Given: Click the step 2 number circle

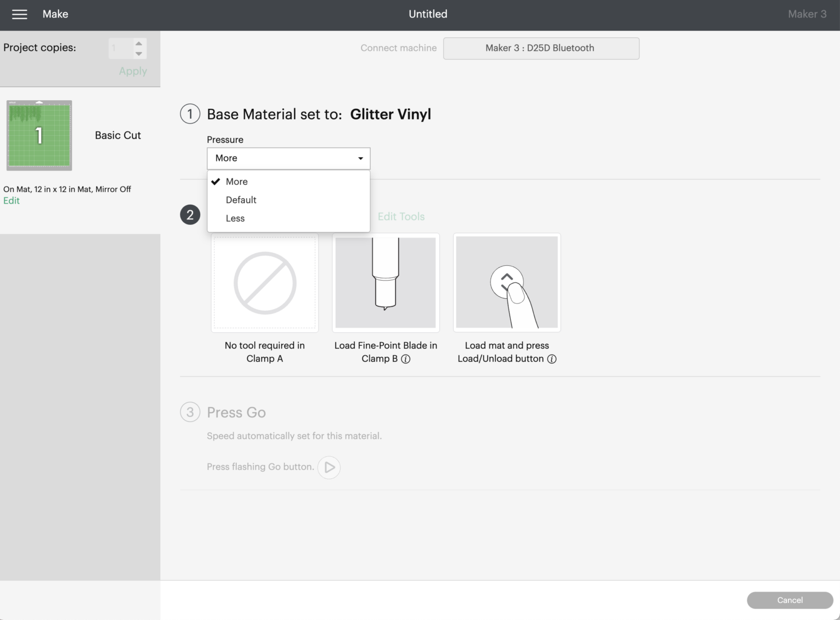Looking at the screenshot, I should [x=190, y=215].
